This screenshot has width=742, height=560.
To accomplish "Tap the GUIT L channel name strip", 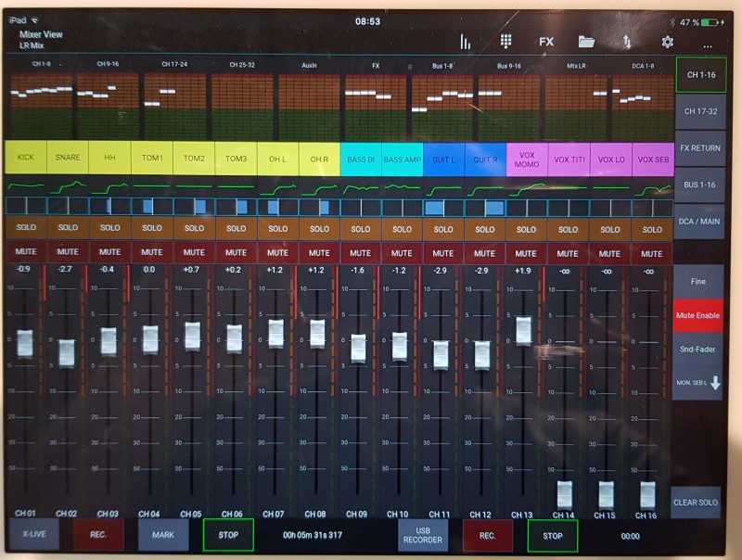I will point(443,159).
